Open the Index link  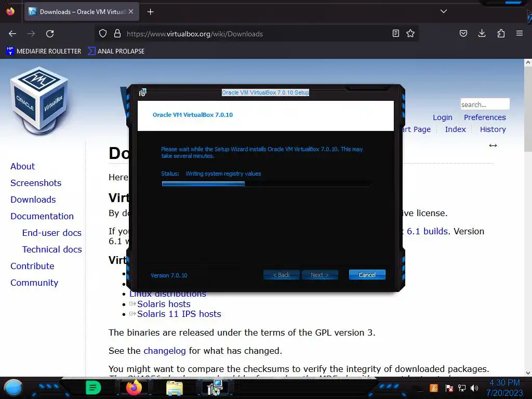455,129
